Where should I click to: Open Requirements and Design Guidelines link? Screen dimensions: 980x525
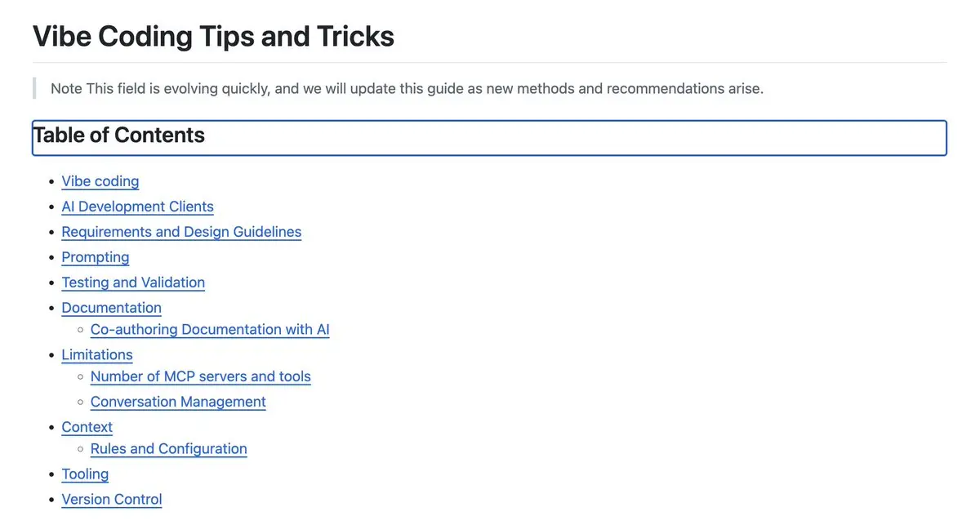click(x=181, y=232)
